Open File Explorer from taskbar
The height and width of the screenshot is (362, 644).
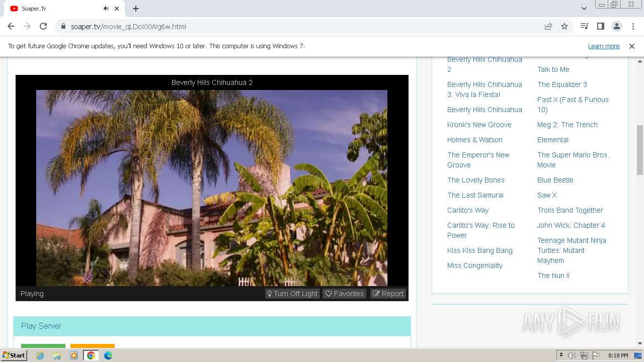pos(57,355)
